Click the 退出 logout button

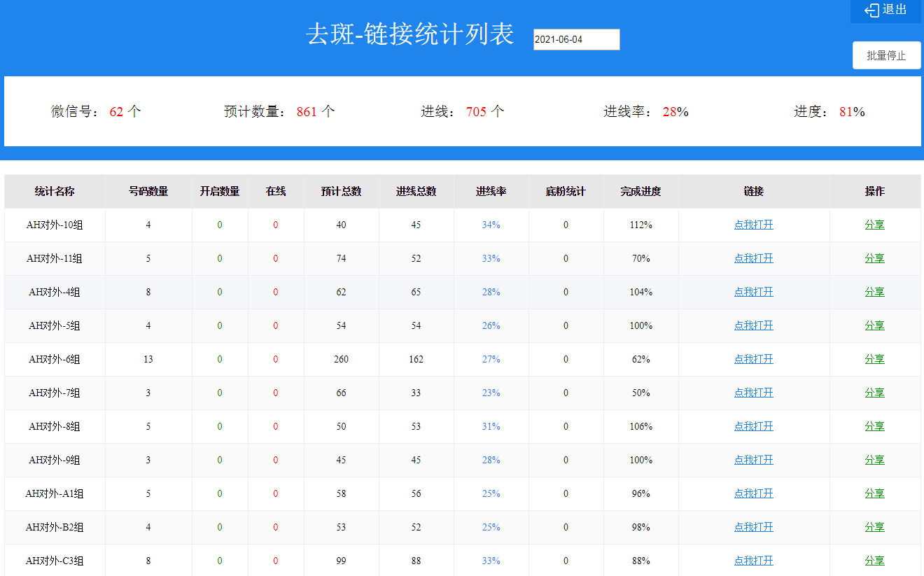885,10
